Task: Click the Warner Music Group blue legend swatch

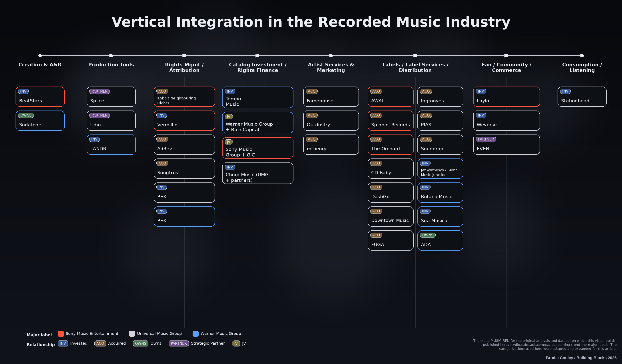Action: (x=195, y=333)
